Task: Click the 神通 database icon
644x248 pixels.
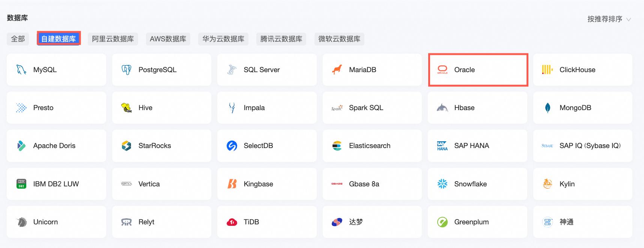Action: coord(548,222)
